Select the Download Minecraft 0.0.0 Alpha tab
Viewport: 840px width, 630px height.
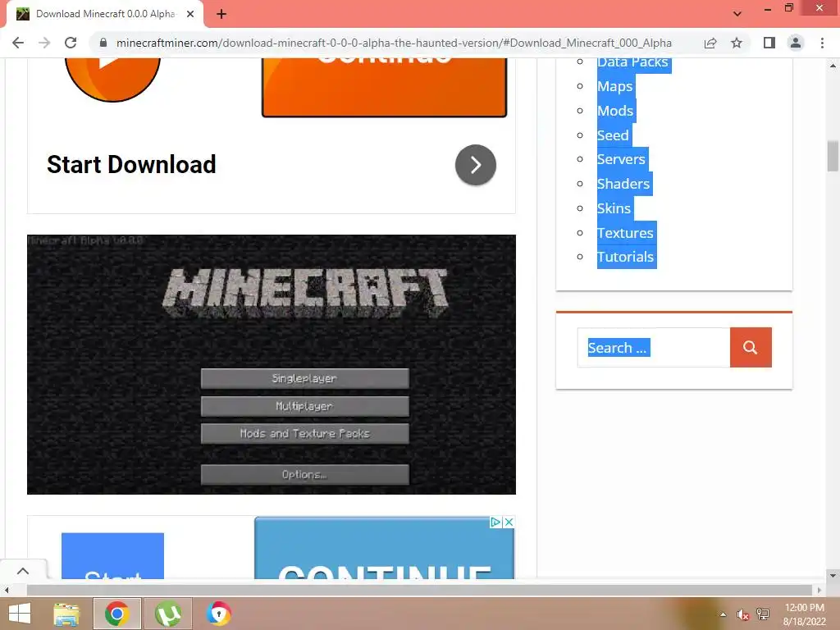click(104, 14)
